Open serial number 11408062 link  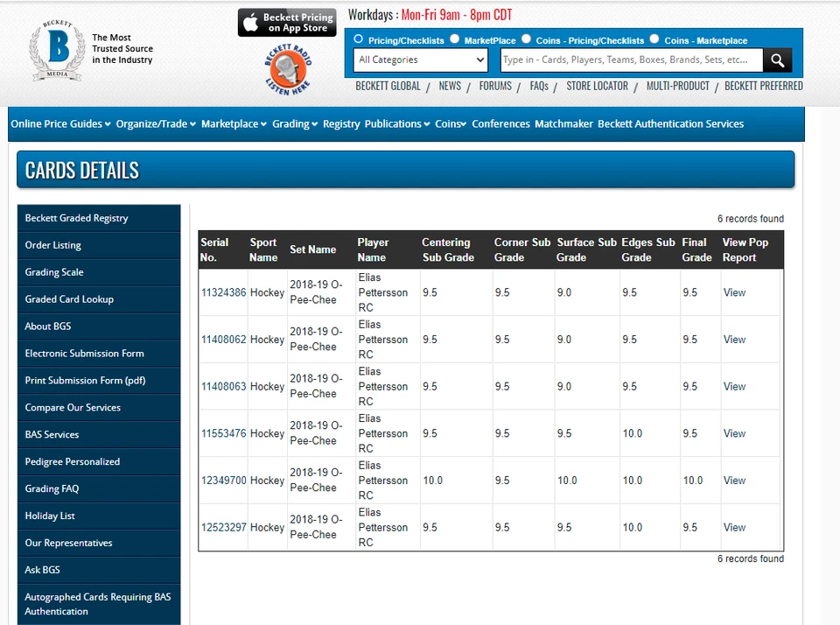click(x=223, y=340)
